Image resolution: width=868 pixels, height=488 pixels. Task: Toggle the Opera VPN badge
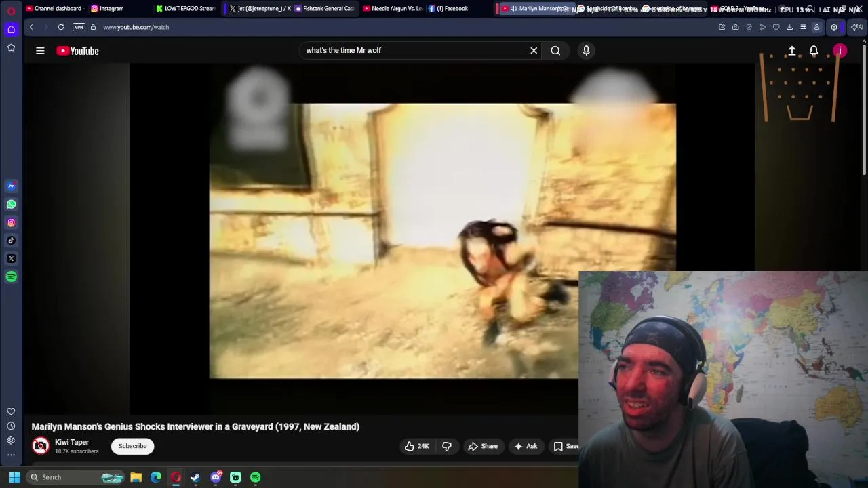coord(79,27)
